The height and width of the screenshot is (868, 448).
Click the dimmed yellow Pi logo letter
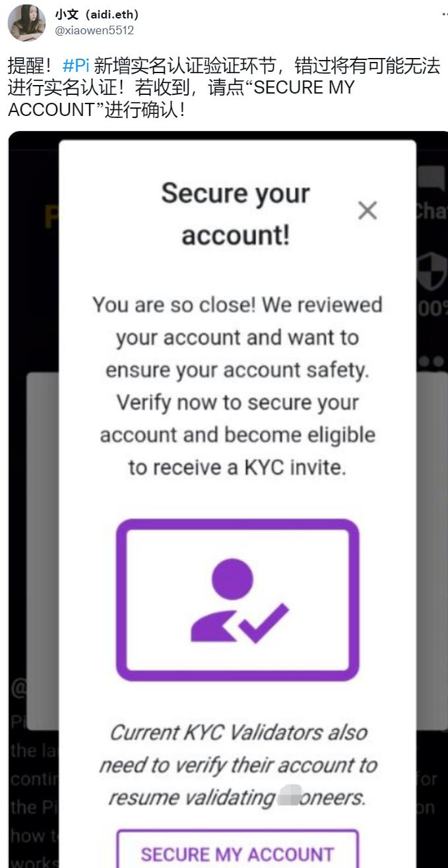coord(51,216)
